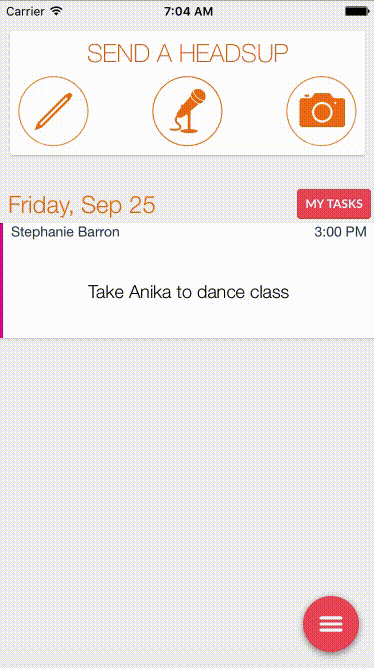Tap the 3:00 PM task time
Viewport: 374px width, 668px height.
340,232
